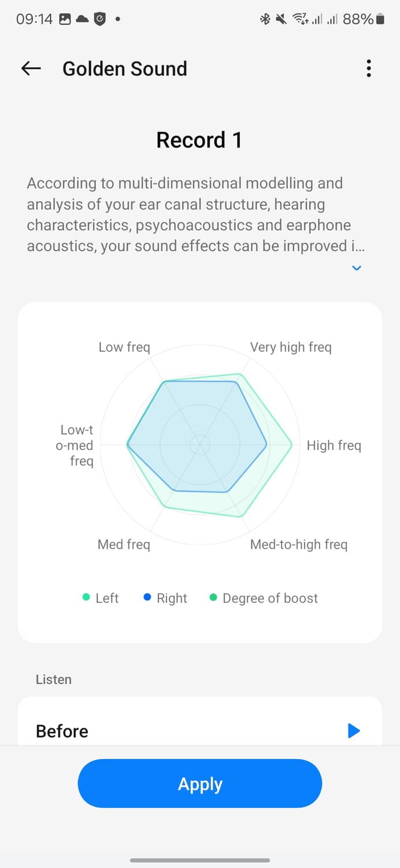The height and width of the screenshot is (868, 400).
Task: Tap the Med-to-high freq chart label
Action: [x=298, y=545]
